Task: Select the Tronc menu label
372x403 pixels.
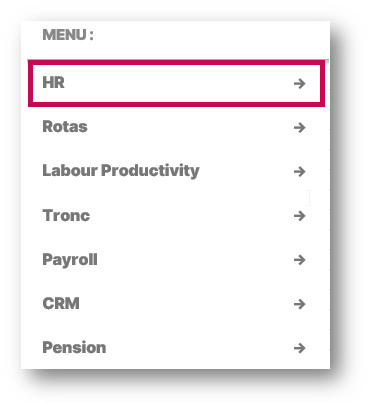Action: (x=66, y=215)
